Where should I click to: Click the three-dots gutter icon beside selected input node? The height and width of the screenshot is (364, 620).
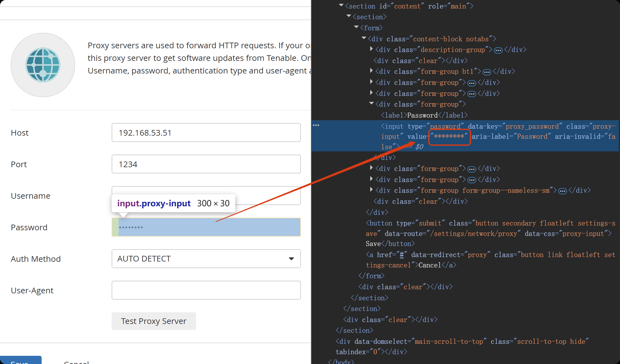[316, 126]
